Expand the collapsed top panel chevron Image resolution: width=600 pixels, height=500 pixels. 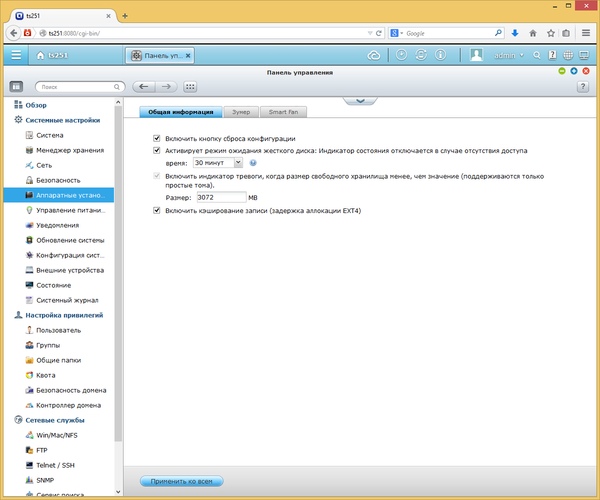click(360, 101)
